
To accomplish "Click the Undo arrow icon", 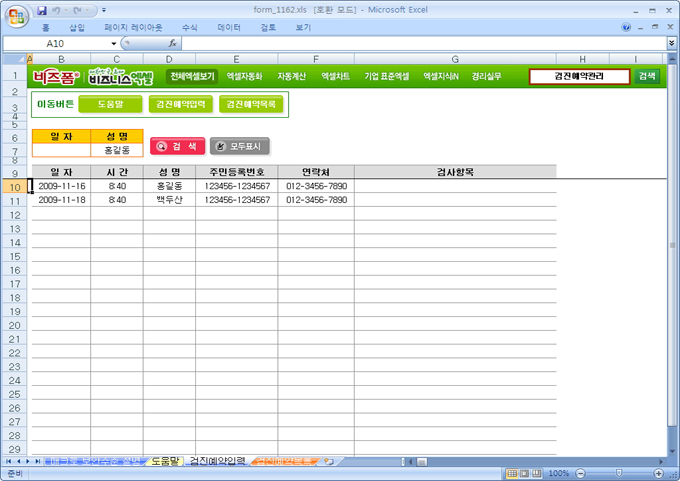I will click(58, 10).
